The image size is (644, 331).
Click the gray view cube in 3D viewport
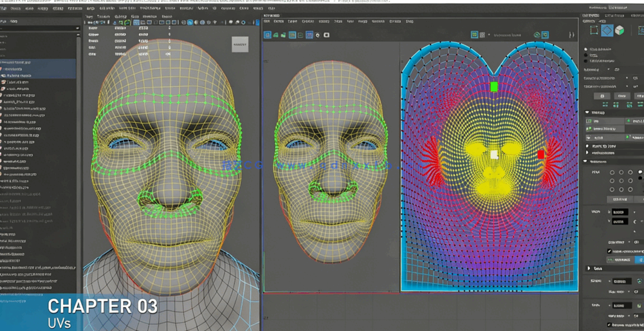pos(240,44)
